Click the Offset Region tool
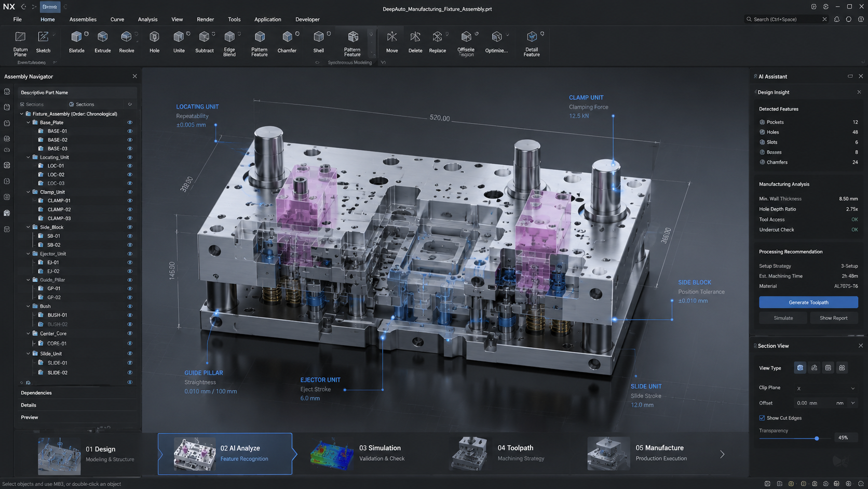This screenshot has height=489, width=868. coord(466,43)
